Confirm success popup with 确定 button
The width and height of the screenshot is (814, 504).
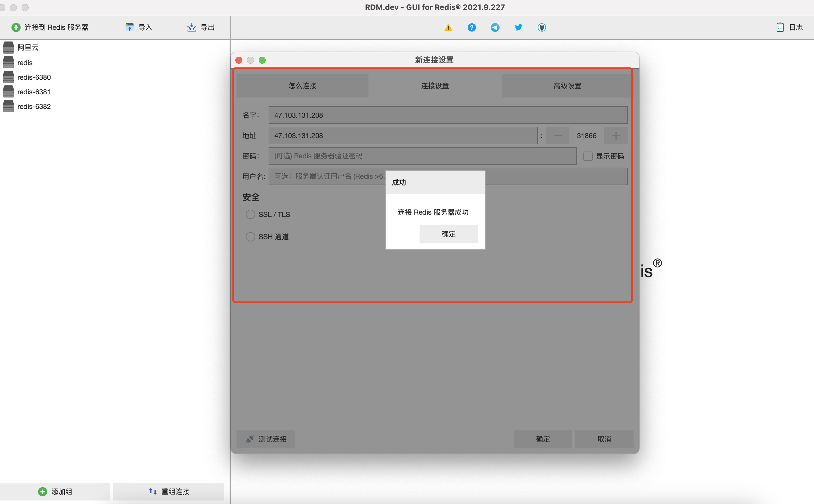[x=448, y=234]
